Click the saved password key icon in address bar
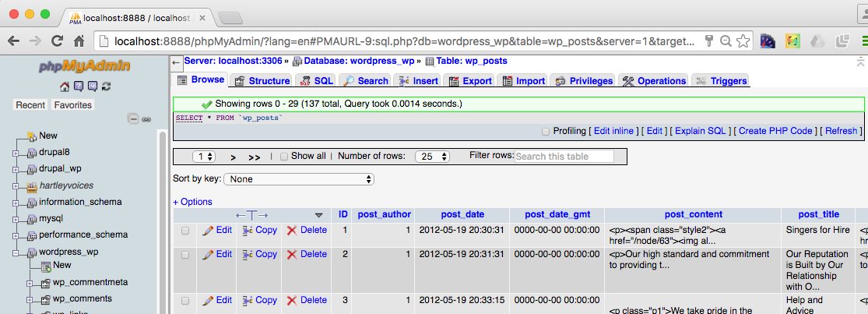This screenshot has width=868, height=314. pos(708,41)
